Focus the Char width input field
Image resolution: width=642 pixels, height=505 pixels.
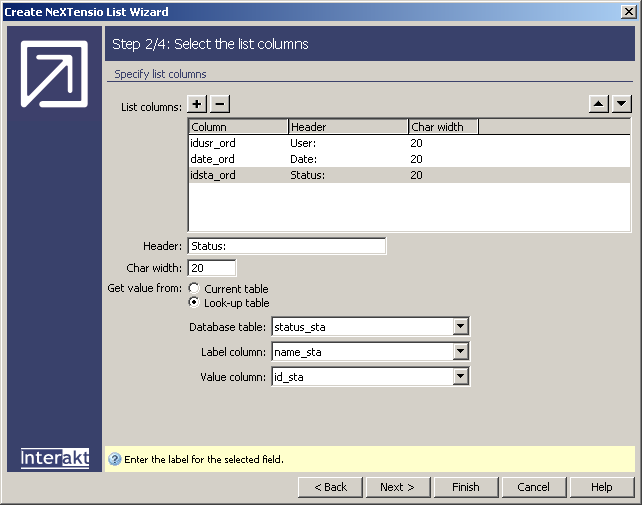pos(212,268)
